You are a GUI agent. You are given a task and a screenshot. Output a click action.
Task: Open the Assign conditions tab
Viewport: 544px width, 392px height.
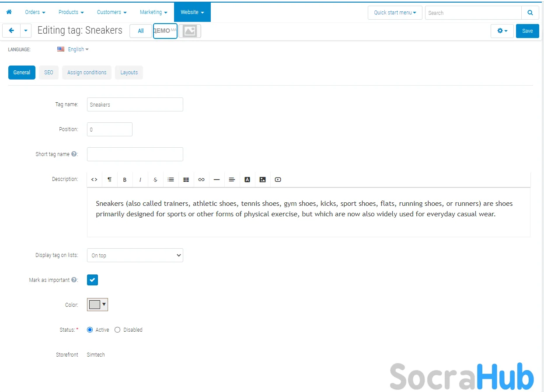point(87,73)
